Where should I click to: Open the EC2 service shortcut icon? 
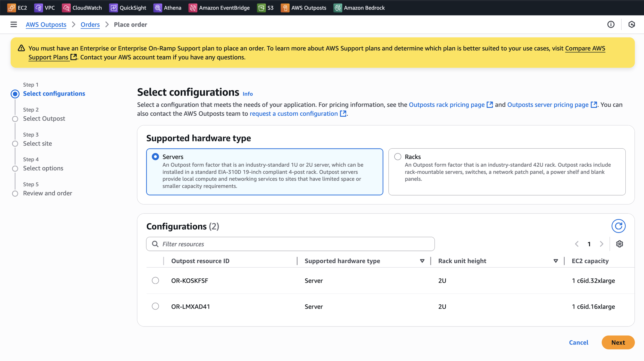coord(11,8)
